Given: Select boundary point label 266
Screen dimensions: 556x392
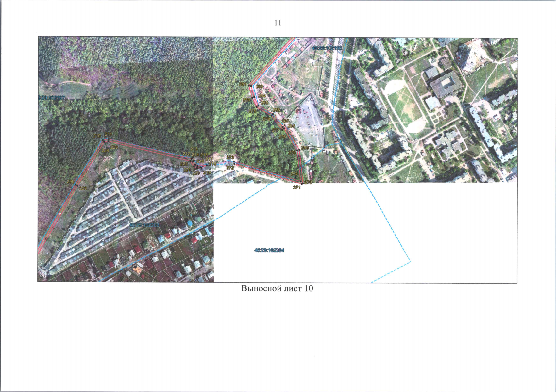Looking at the screenshot, I should (x=276, y=110).
